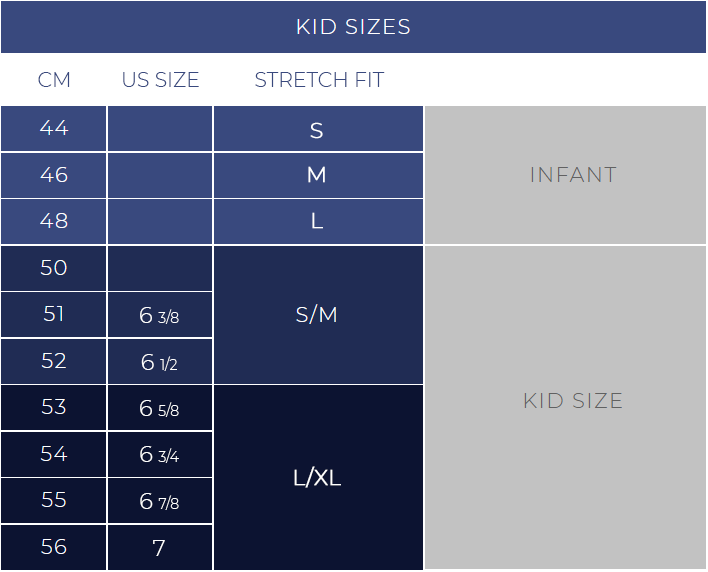This screenshot has width=708, height=572.
Task: Select the 6 1/2 US size cell
Action: (x=160, y=361)
